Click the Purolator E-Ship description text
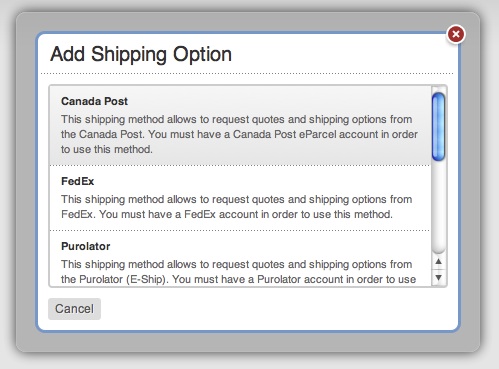Viewport: 499px width, 369px height. click(x=238, y=272)
